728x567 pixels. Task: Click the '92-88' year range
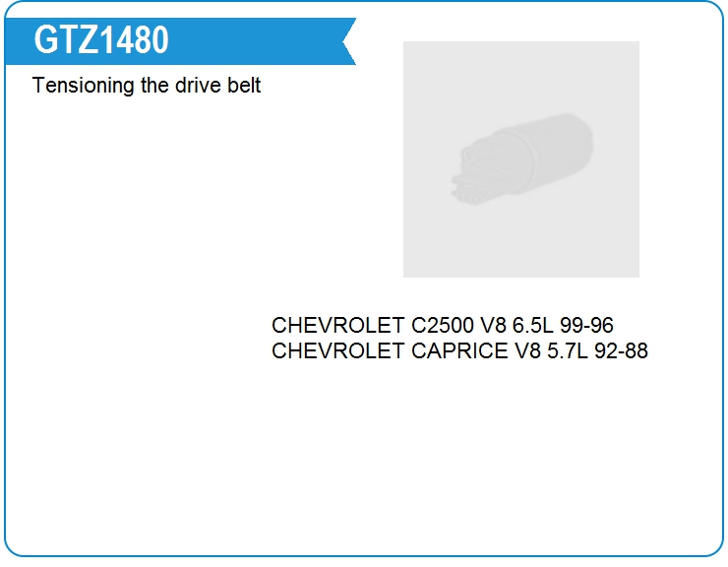[x=621, y=350]
